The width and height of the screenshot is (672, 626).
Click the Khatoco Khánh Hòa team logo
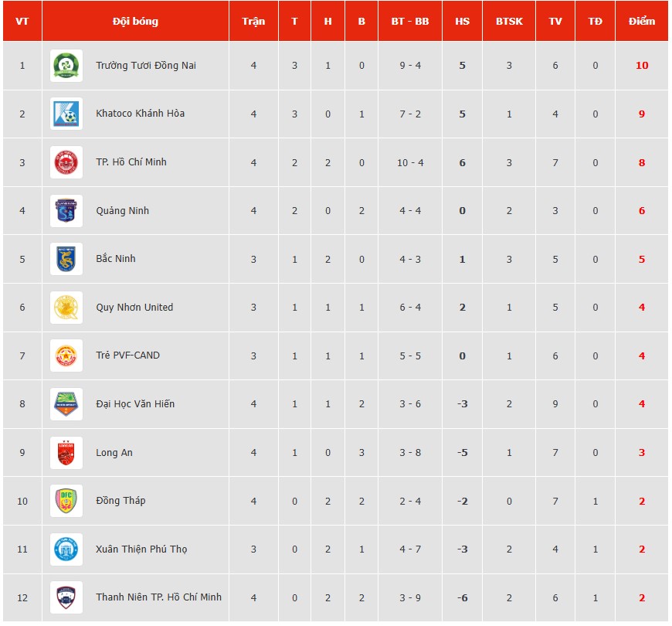coord(66,114)
